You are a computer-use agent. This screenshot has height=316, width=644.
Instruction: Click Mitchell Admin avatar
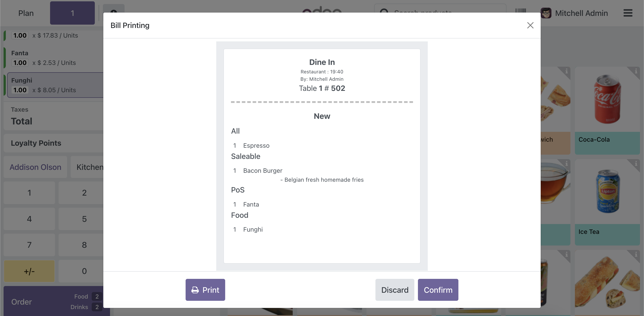coord(546,13)
